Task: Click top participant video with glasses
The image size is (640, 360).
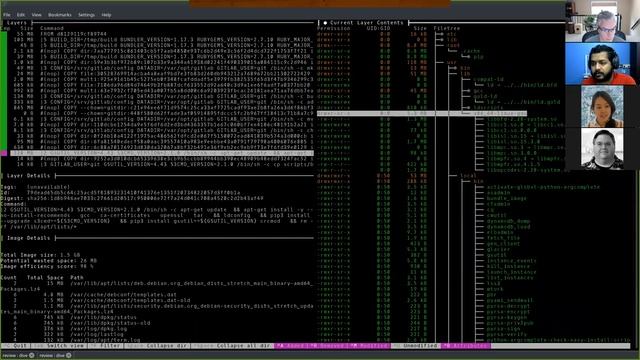Action: coord(602,21)
